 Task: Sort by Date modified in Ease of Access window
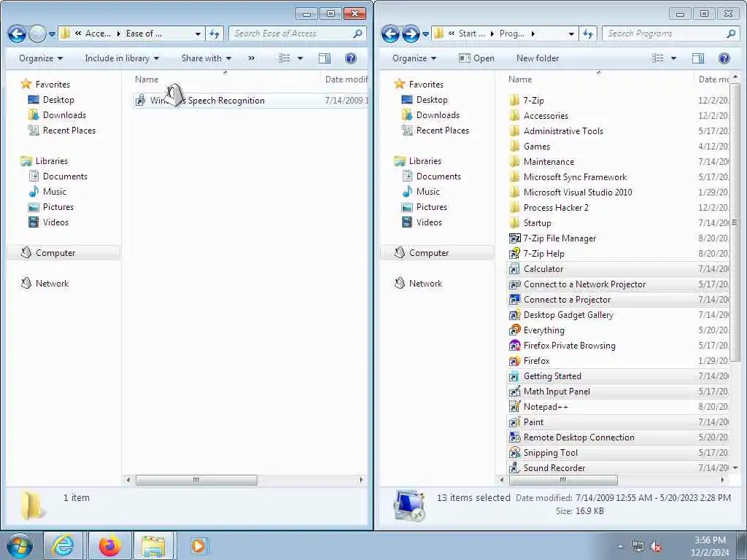point(346,79)
